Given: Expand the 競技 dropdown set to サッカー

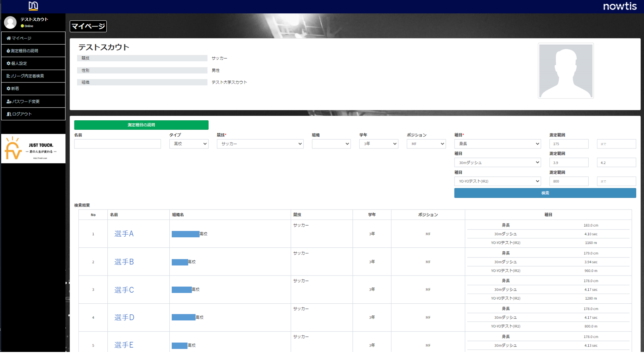Looking at the screenshot, I should click(x=260, y=144).
